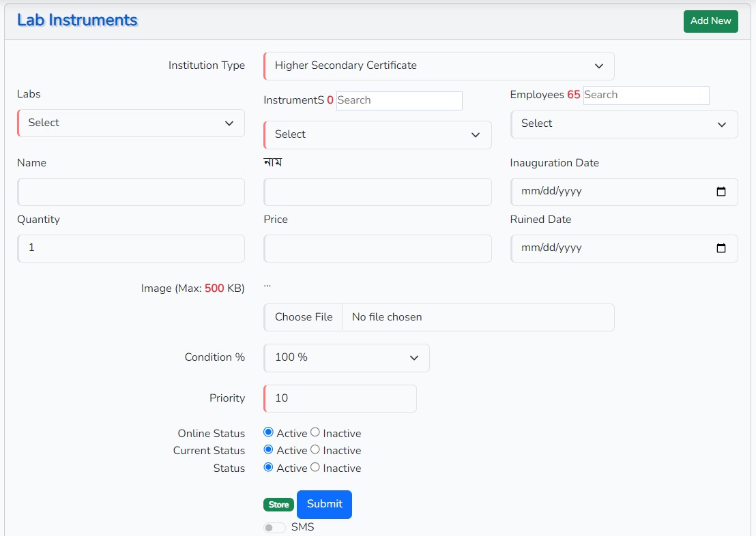Viewport: 756px width, 536px height.
Task: Click the Quantity input field
Action: coord(130,249)
